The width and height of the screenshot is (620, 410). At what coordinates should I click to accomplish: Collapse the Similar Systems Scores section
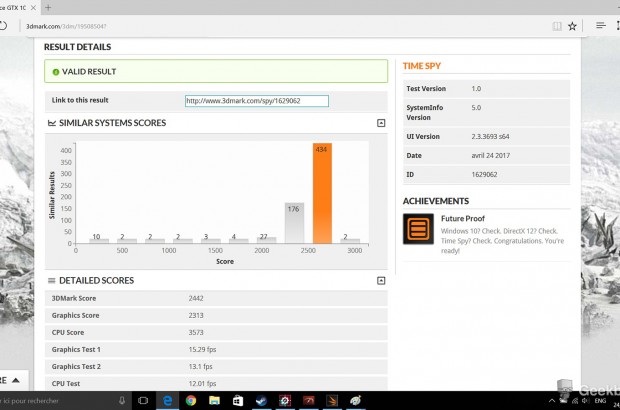380,123
